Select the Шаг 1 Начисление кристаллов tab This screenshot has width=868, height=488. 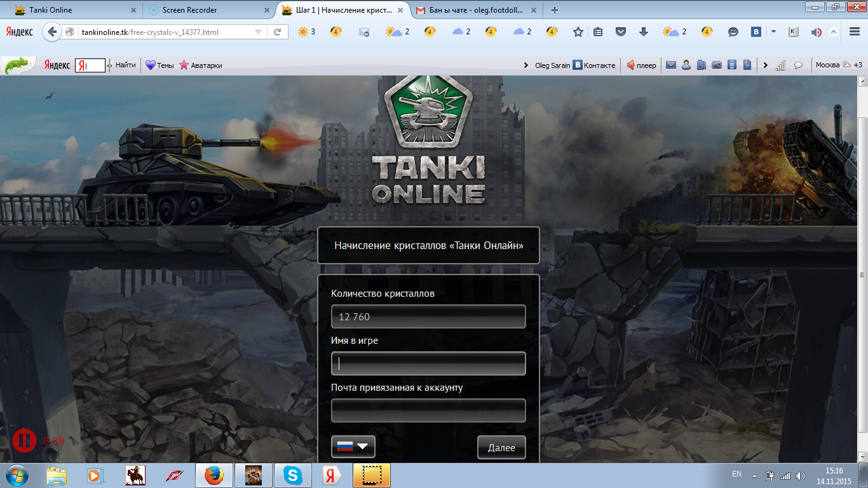[342, 10]
